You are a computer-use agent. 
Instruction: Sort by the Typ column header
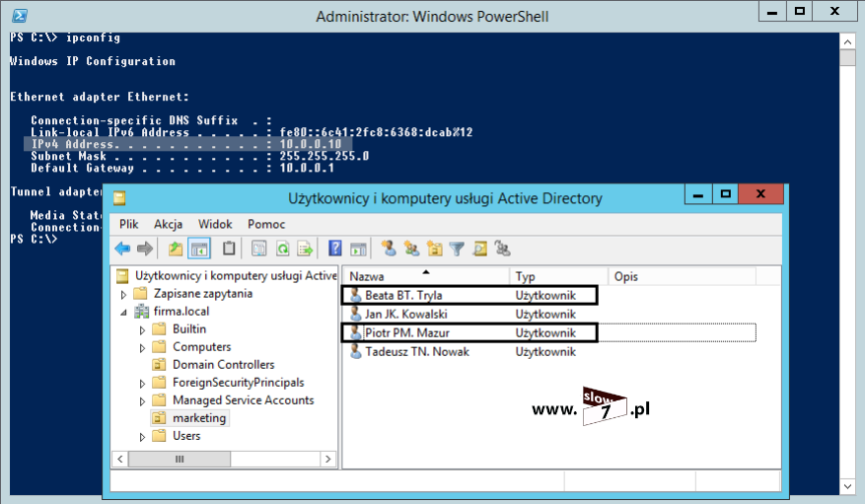[558, 276]
